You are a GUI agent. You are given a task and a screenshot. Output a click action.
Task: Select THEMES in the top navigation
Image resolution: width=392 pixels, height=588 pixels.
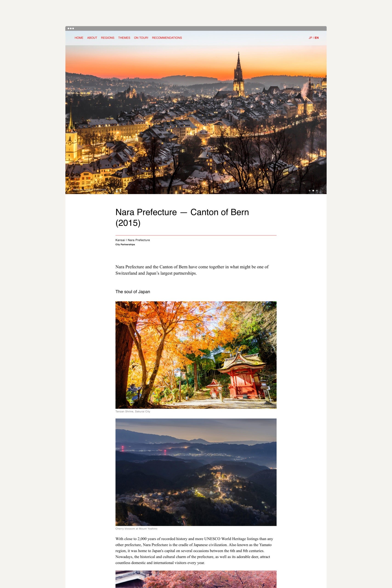pyautogui.click(x=124, y=38)
